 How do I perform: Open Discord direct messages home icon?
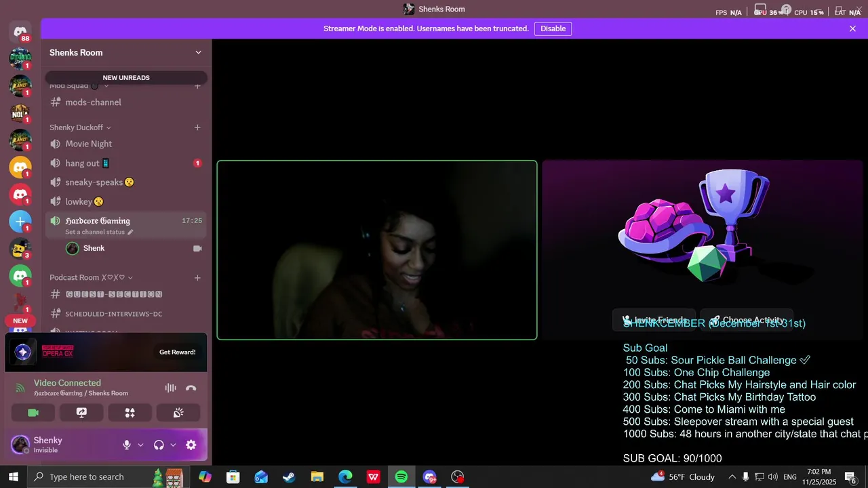20,31
